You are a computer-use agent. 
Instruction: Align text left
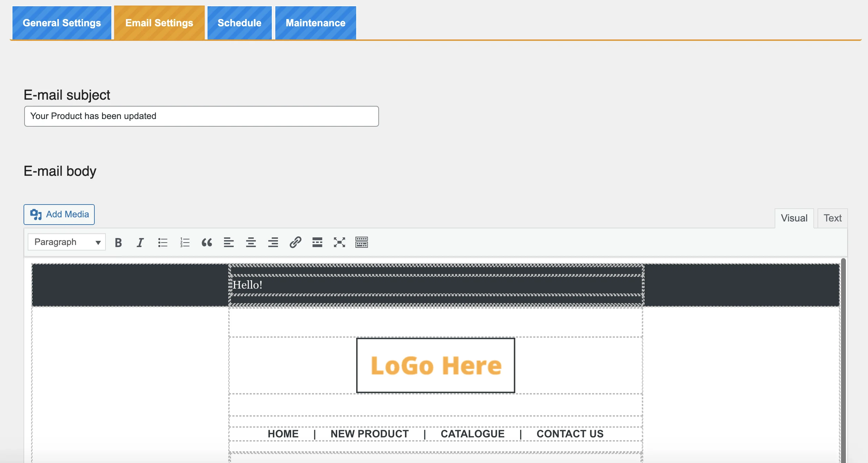(x=229, y=242)
